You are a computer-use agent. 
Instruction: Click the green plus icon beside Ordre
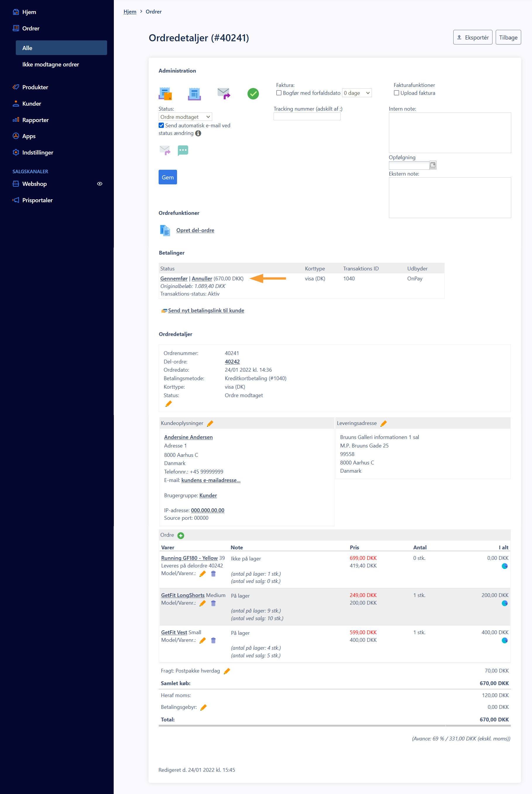point(181,536)
